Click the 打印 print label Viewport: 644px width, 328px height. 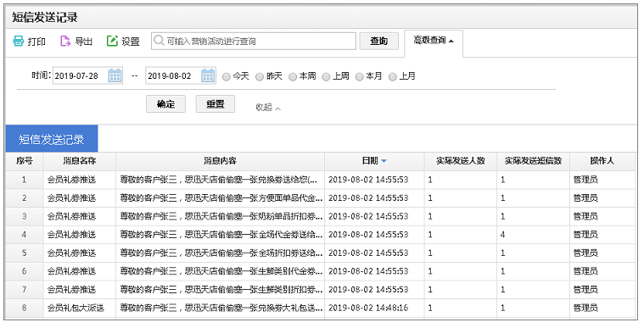[36, 42]
